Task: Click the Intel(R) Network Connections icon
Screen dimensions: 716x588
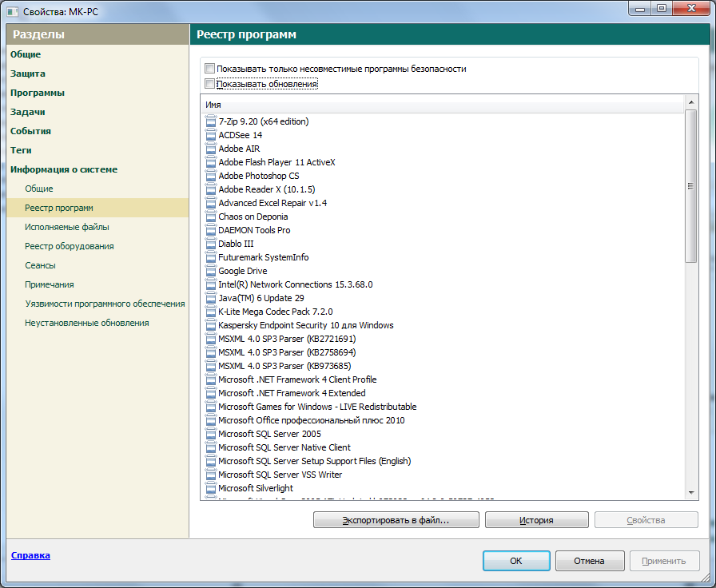Action: (210, 284)
